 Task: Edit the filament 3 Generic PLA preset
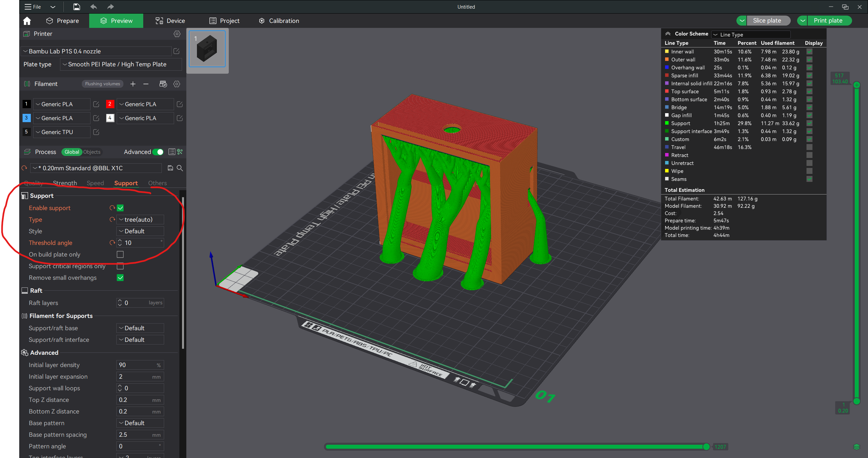(x=96, y=118)
